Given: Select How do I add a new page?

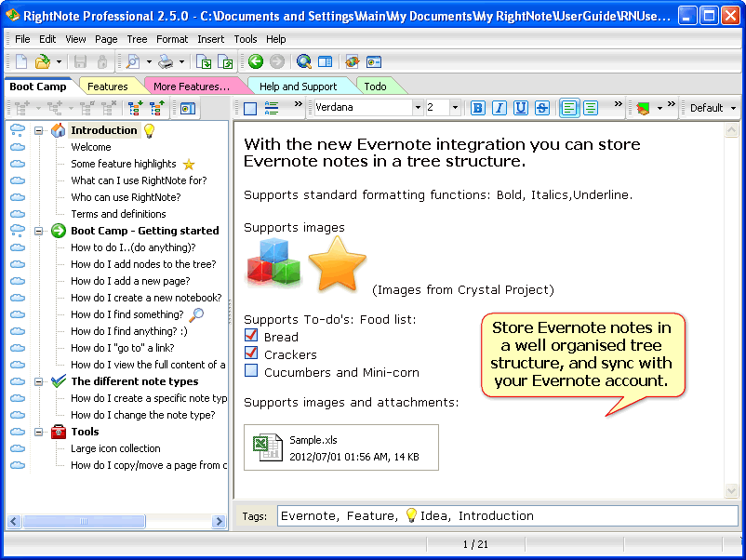Looking at the screenshot, I should click(x=130, y=281).
